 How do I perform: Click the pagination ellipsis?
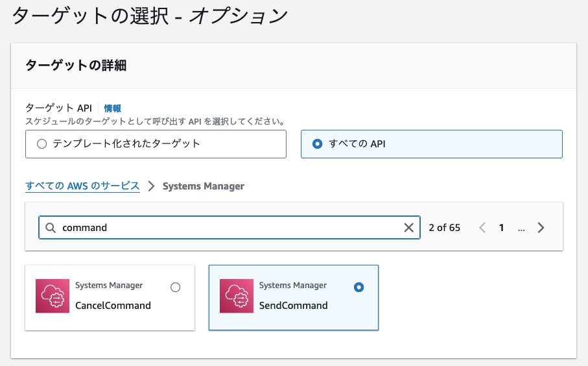[521, 229]
